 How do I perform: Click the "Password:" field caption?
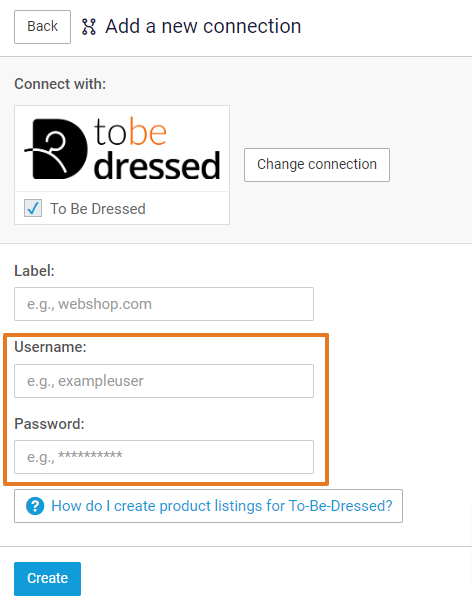tap(49, 424)
